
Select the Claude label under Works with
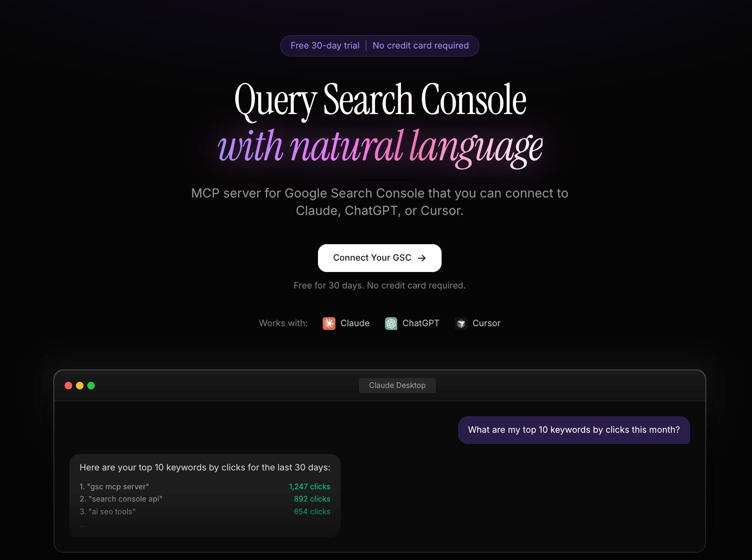coord(355,323)
